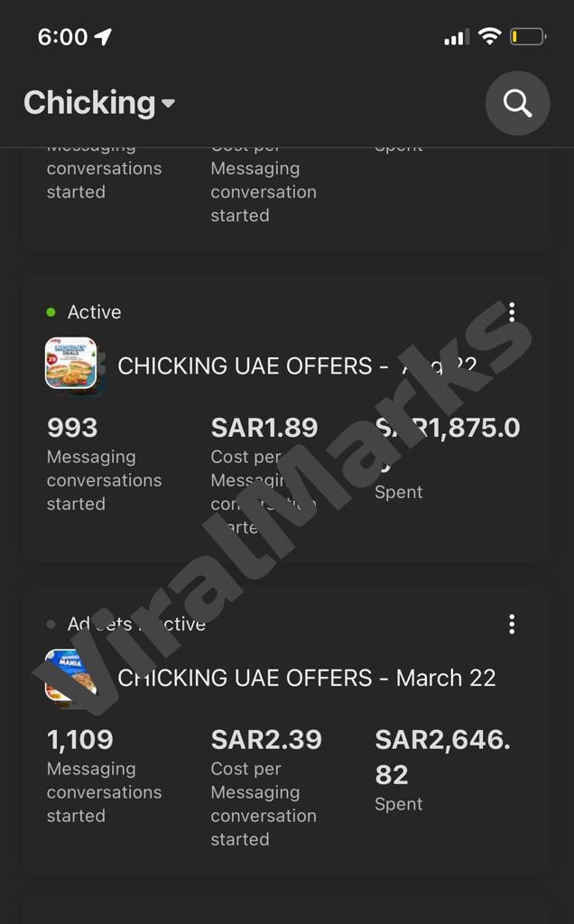This screenshot has height=924, width=574.
Task: Open three-dot menu for March 22 campaign
Action: (x=512, y=624)
